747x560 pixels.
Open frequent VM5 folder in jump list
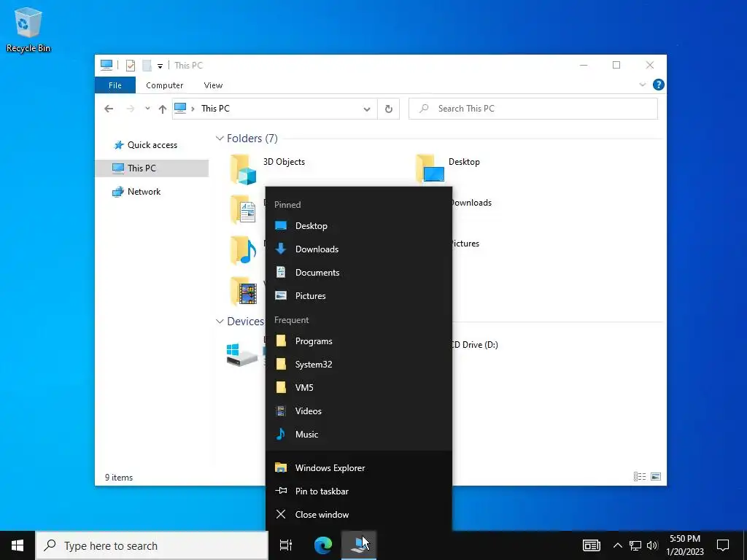click(x=359, y=388)
